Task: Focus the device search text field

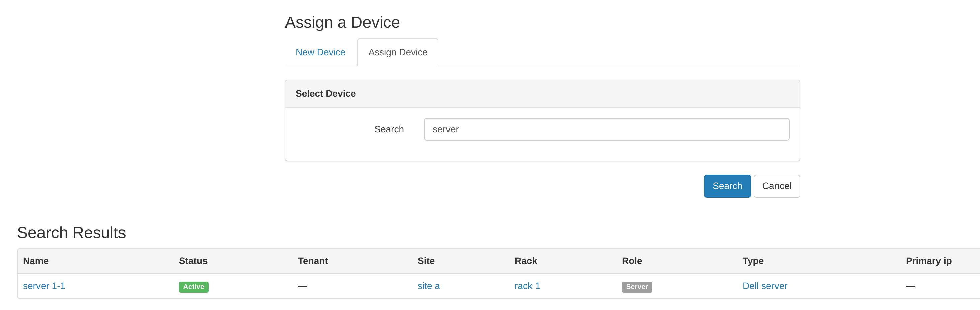Action: pyautogui.click(x=606, y=129)
